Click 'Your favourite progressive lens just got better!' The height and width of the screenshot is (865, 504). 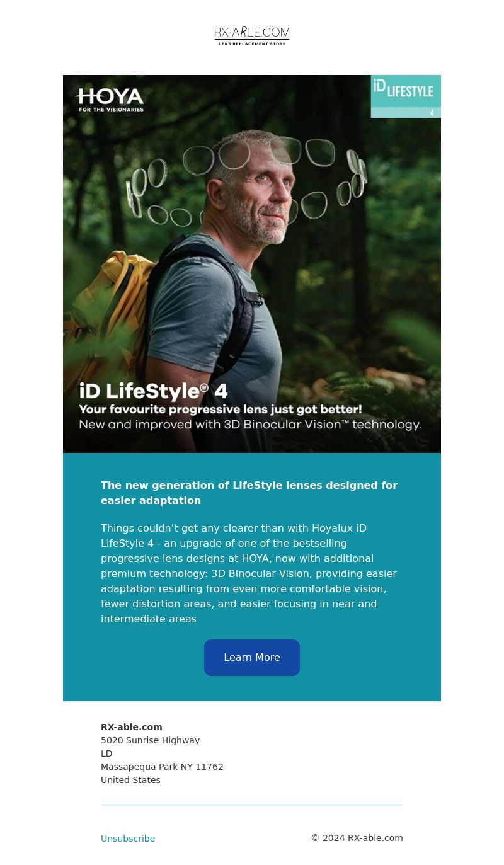click(220, 410)
